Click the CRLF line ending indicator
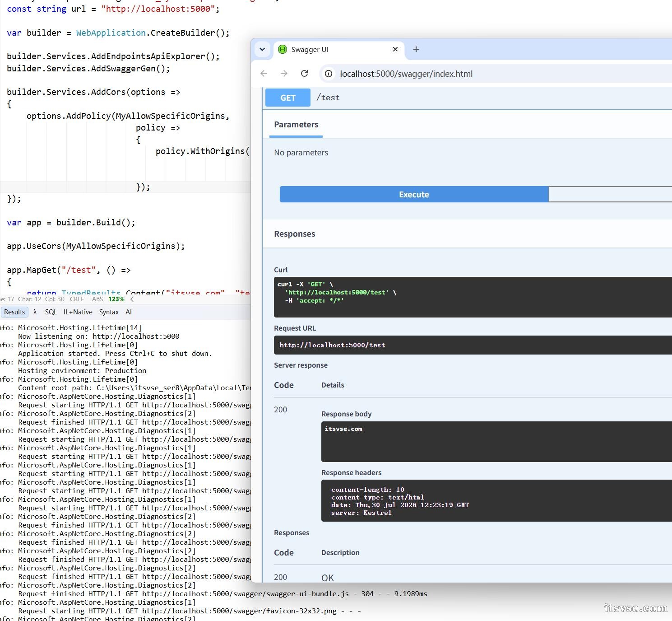This screenshot has width=672, height=621. tap(77, 299)
